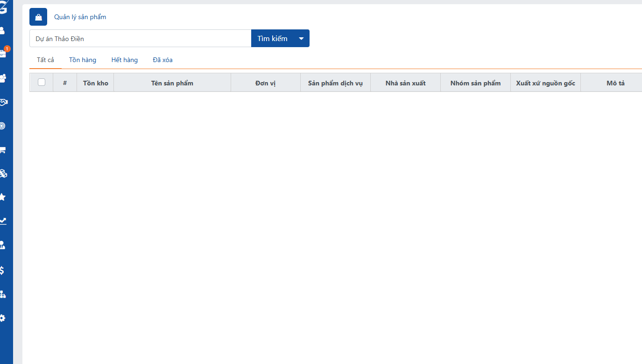The width and height of the screenshot is (642, 364).
Task: Toggle the select-all checkbox in table header
Action: 42,83
